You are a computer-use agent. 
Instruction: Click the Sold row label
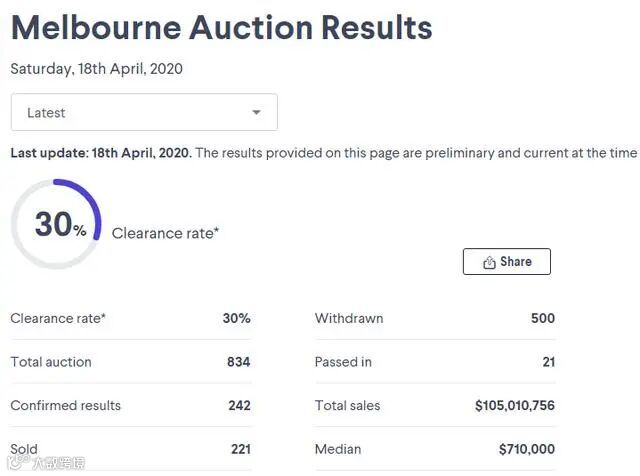click(x=24, y=449)
